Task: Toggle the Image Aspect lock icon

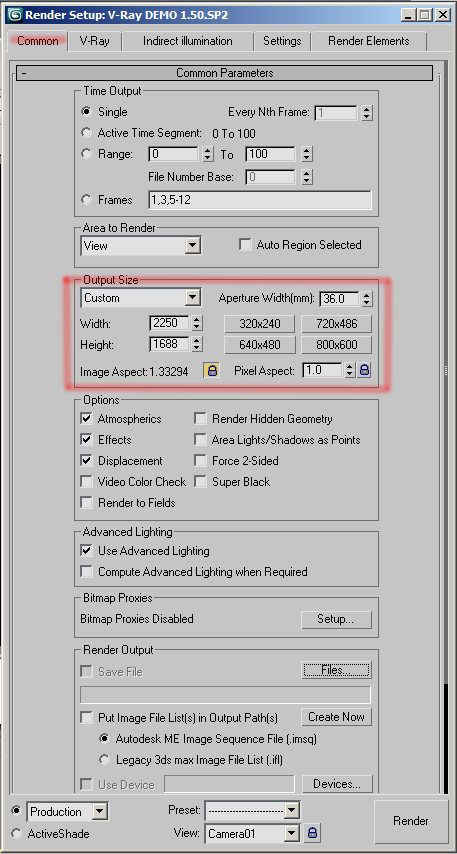Action: 212,370
